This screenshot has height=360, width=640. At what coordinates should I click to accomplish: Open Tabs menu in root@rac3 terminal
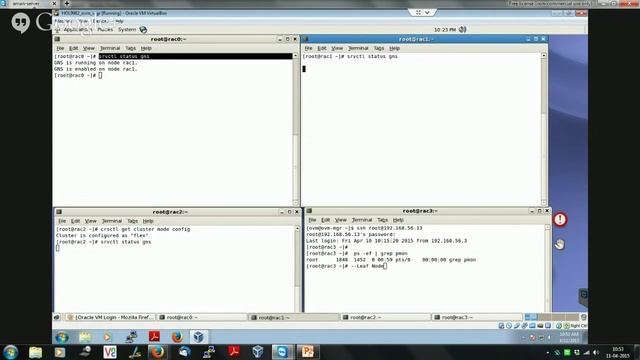382,220
